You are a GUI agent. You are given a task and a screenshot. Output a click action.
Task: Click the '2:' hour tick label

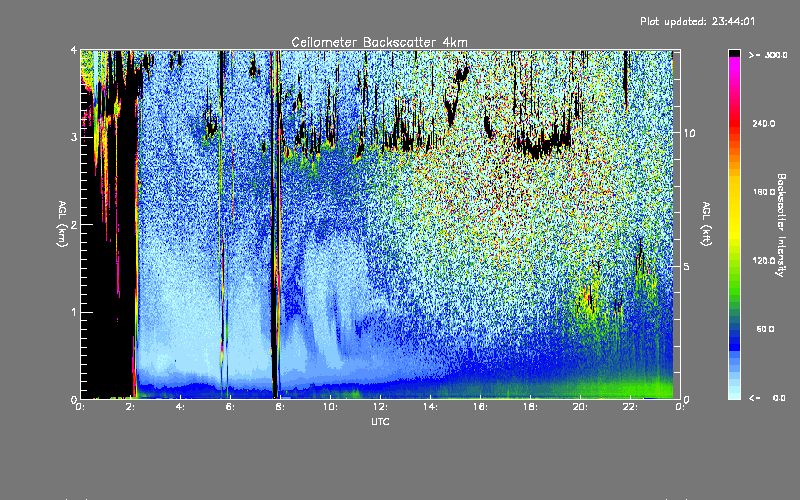tap(131, 407)
